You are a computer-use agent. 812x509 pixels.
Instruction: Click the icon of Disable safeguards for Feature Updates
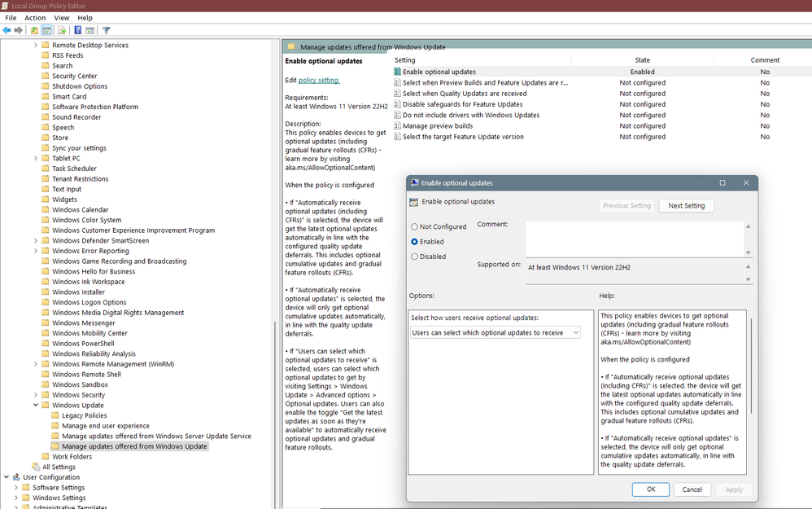tap(397, 104)
